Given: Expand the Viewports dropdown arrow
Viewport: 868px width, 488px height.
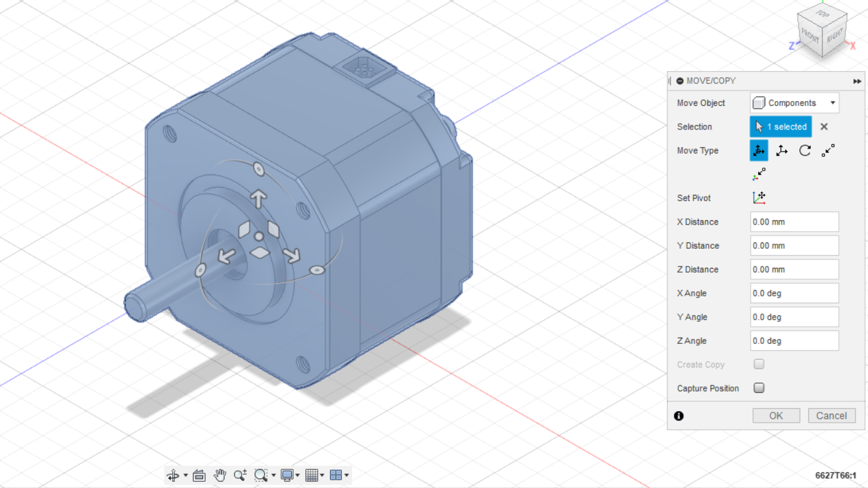Looking at the screenshot, I should click(346, 475).
